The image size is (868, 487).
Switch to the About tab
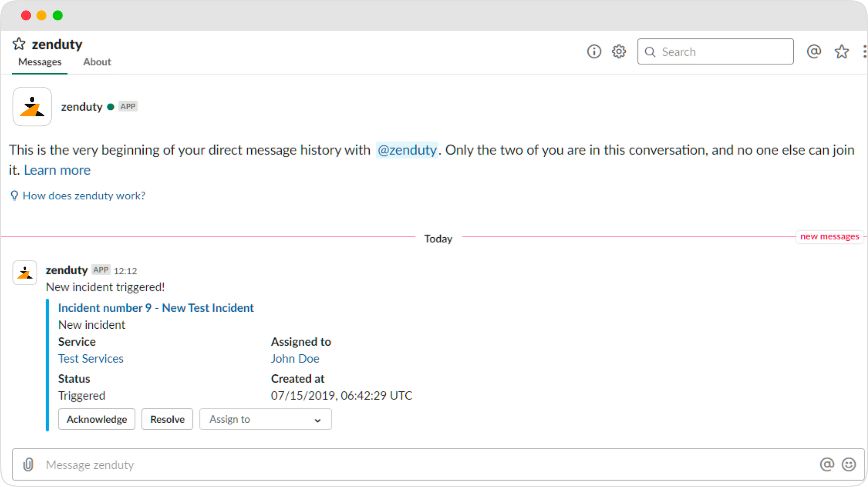point(97,62)
